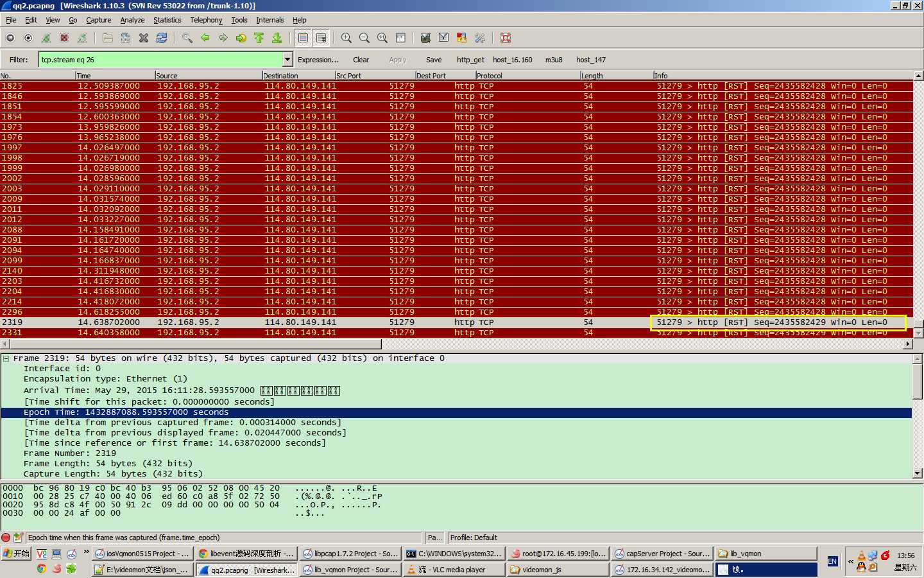Toggle packet list colorize icon
The width and height of the screenshot is (924, 578).
click(304, 38)
